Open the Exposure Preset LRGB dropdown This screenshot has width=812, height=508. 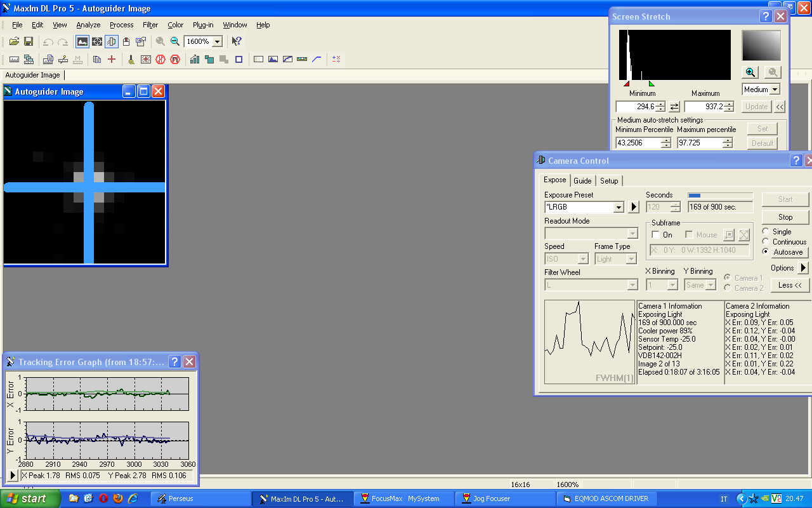619,207
